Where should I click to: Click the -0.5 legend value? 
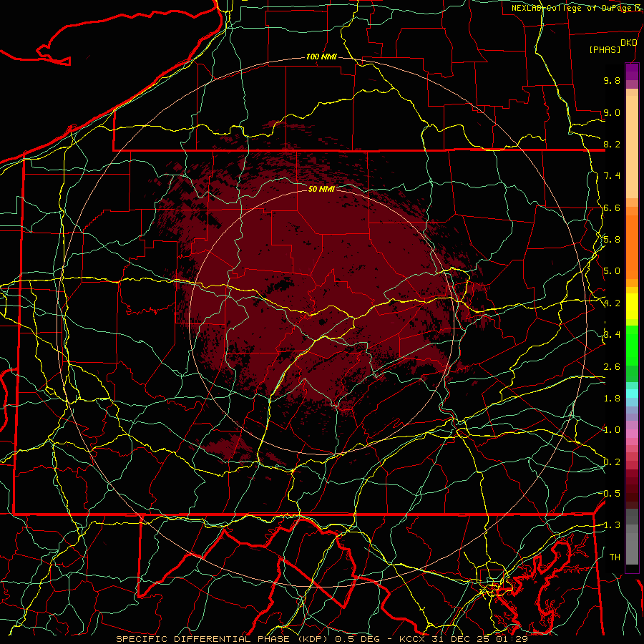click(610, 494)
